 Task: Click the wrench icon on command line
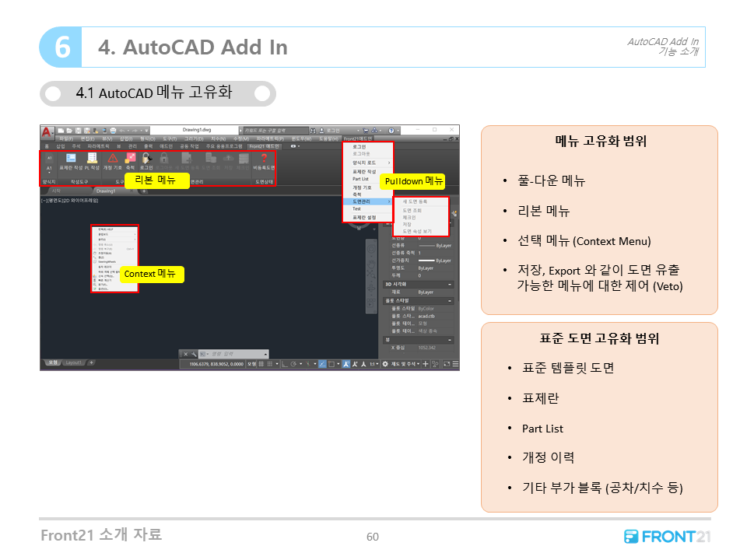pyautogui.click(x=194, y=355)
